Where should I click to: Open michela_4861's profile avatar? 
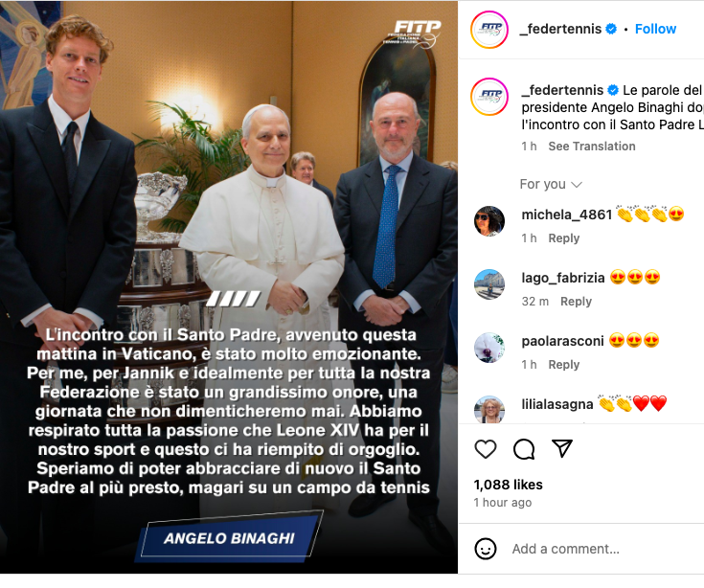click(489, 221)
